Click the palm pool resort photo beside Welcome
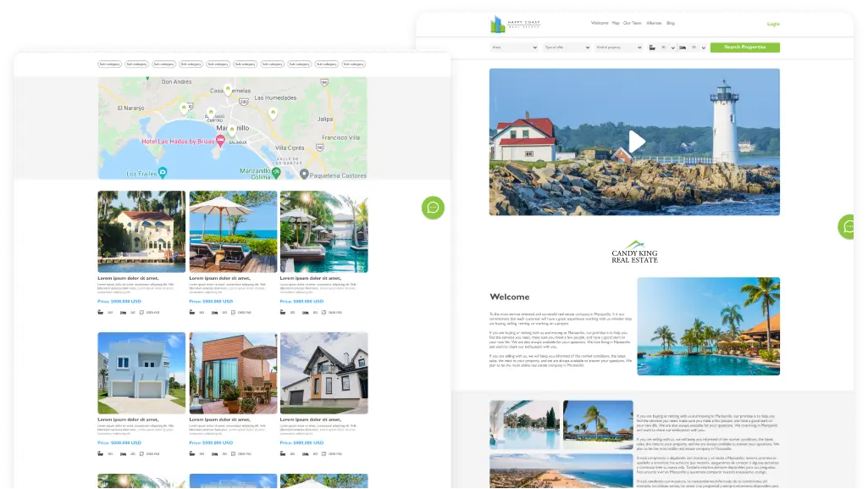 709,326
